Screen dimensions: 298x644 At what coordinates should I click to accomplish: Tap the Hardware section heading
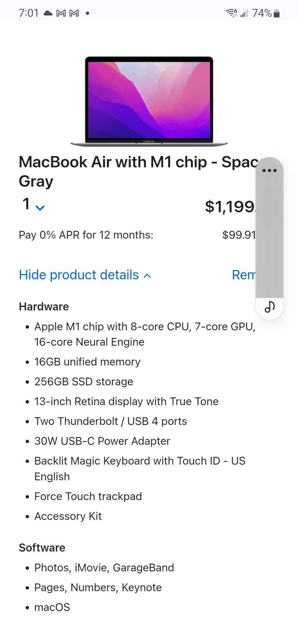(x=44, y=307)
